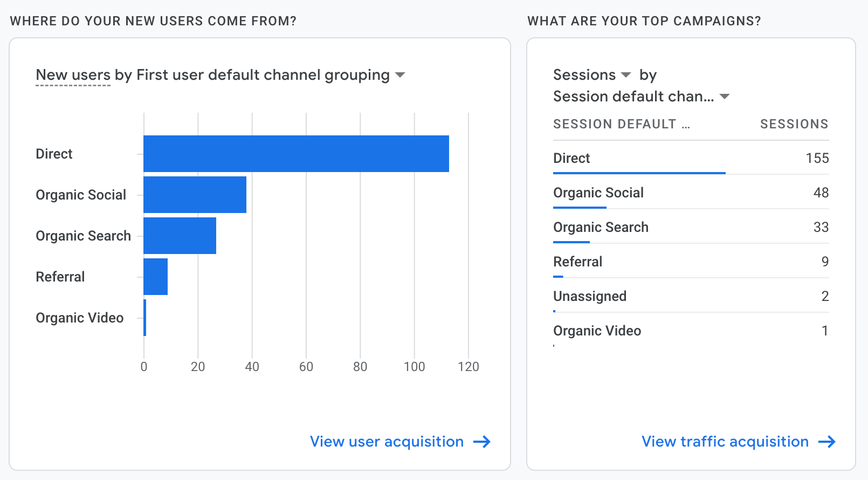Open the Sessions metric dropdown
The width and height of the screenshot is (868, 480).
point(625,75)
